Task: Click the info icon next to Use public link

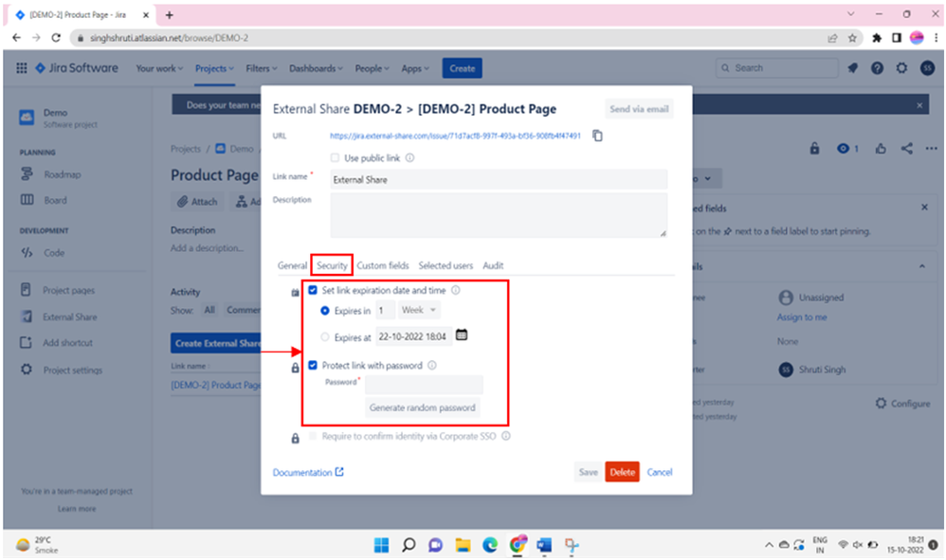Action: [409, 158]
